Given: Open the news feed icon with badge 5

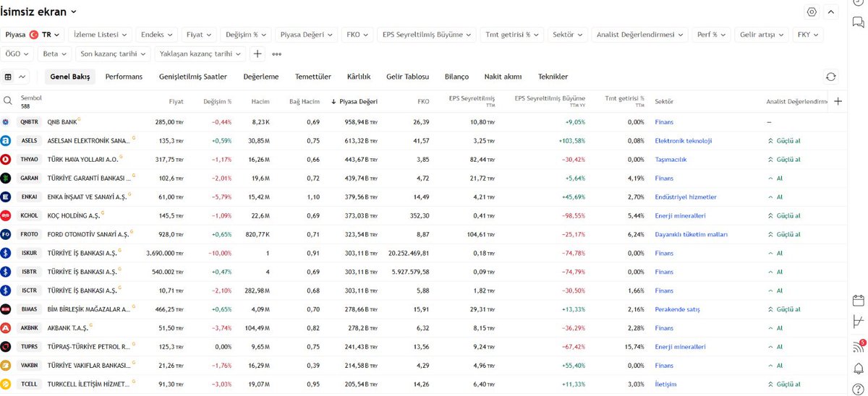Looking at the screenshot, I should coord(859,345).
